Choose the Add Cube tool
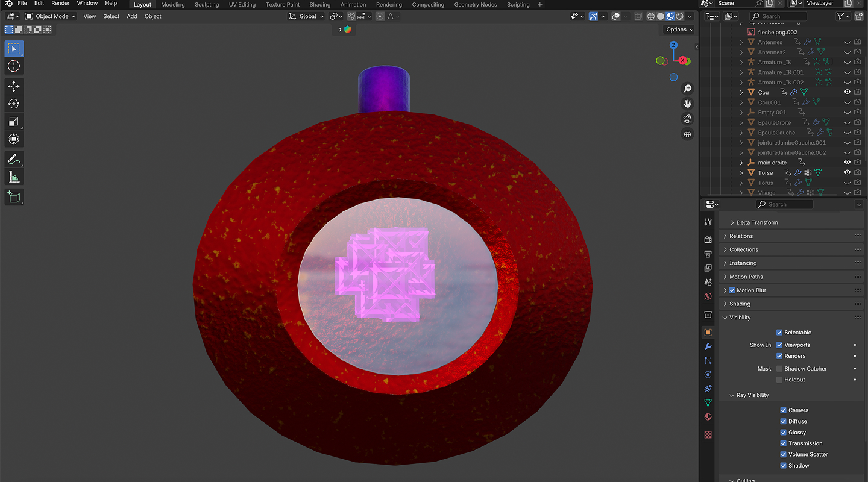Viewport: 868px width, 482px height. pos(14,197)
